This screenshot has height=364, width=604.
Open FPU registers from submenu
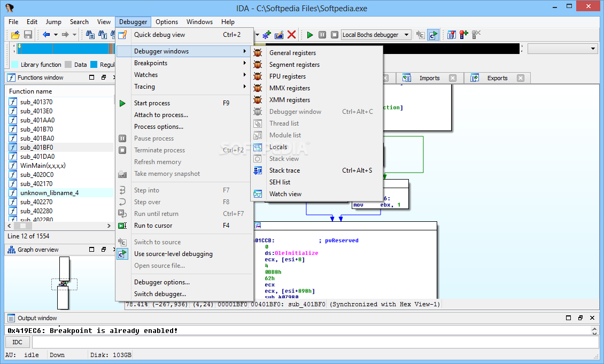tap(317, 76)
